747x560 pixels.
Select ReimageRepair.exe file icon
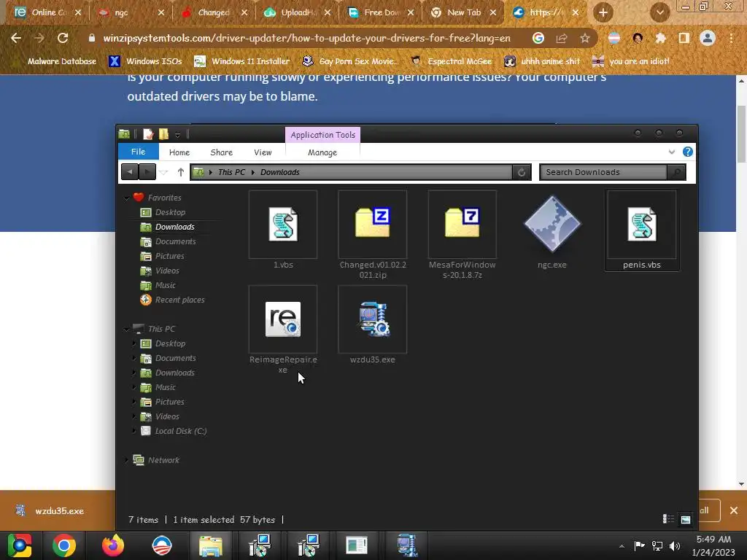283,319
